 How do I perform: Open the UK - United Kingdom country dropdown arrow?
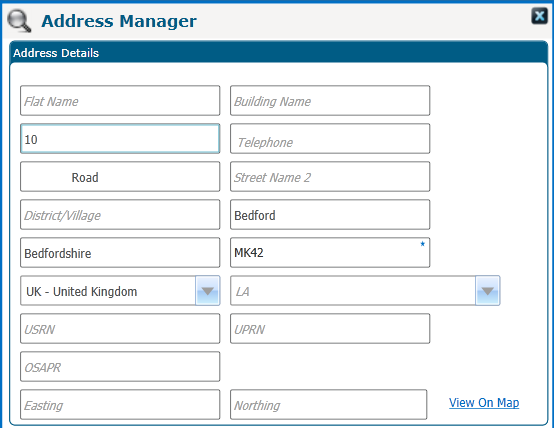(208, 291)
